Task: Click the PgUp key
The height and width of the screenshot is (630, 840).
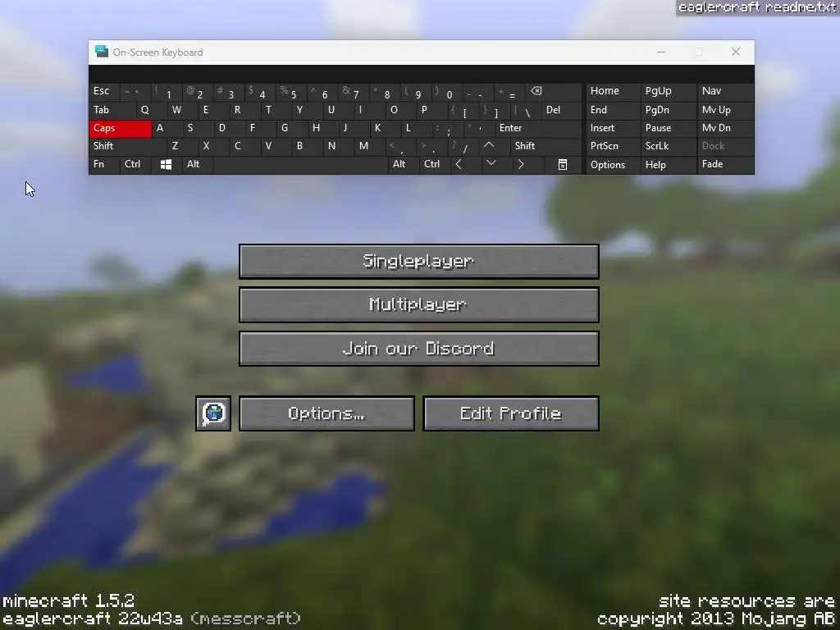Action: pyautogui.click(x=669, y=92)
